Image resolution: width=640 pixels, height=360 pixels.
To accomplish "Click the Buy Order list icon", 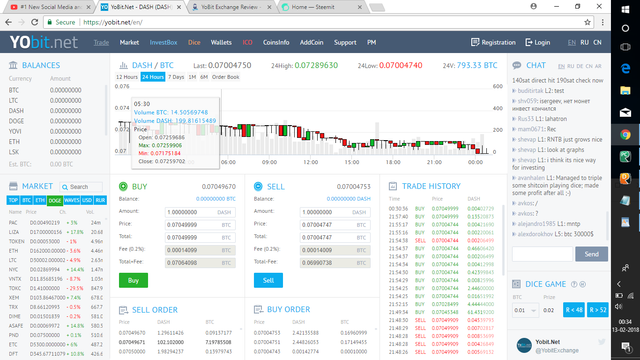I will coord(258,309).
